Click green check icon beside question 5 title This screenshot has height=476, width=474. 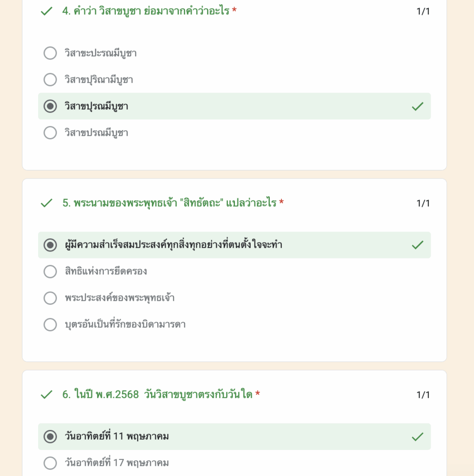[47, 203]
